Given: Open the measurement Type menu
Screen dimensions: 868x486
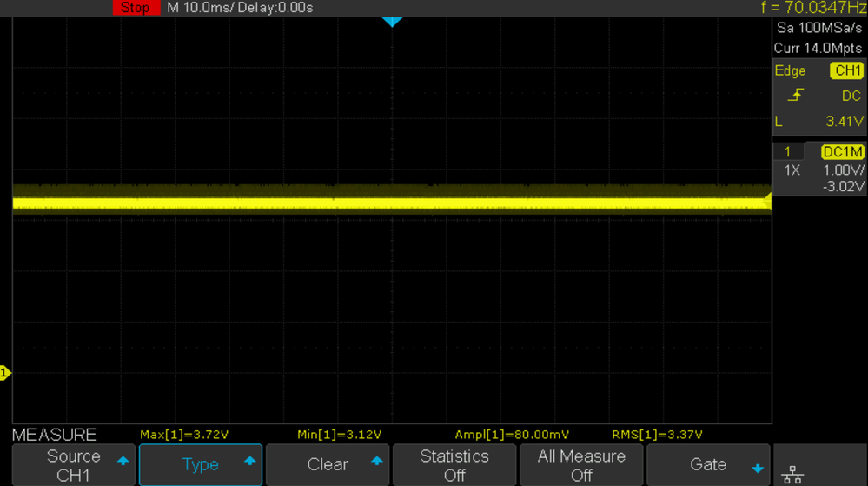Looking at the screenshot, I should point(201,465).
